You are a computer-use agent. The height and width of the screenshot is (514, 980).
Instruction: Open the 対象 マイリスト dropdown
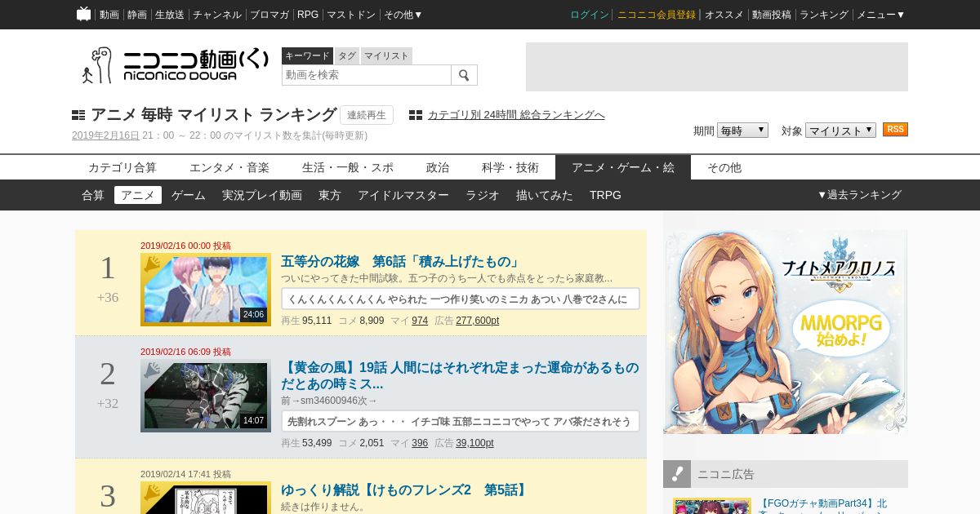[x=840, y=130]
